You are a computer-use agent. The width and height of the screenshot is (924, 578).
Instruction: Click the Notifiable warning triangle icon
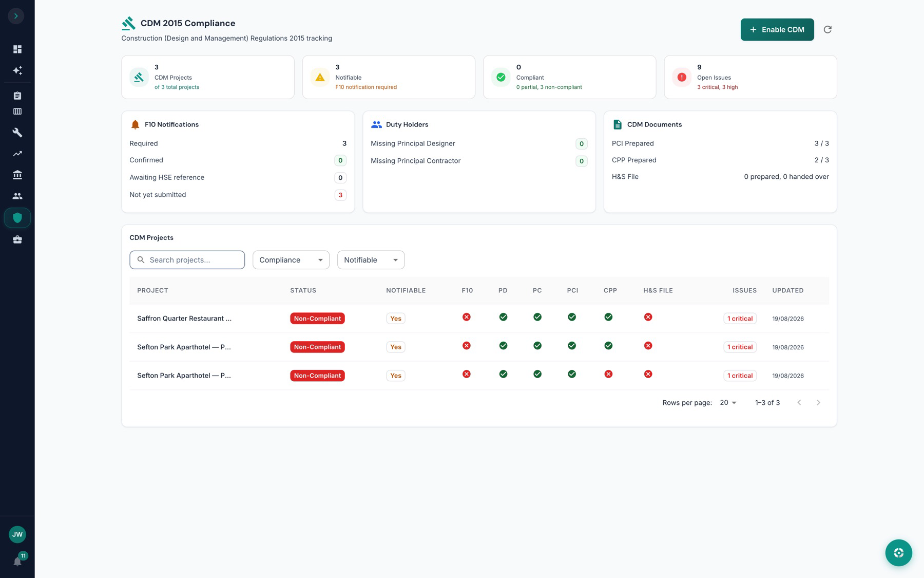[320, 77]
